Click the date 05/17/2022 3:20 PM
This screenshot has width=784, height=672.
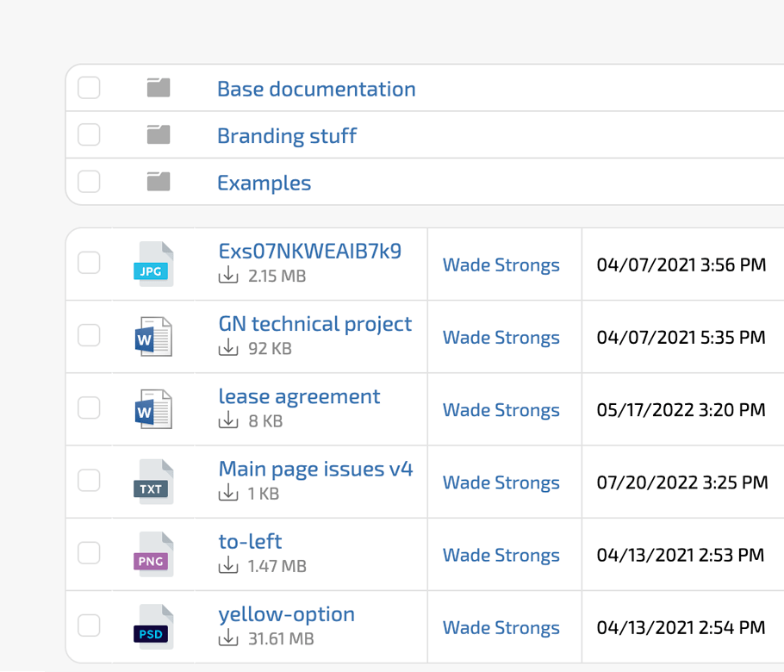pos(681,409)
